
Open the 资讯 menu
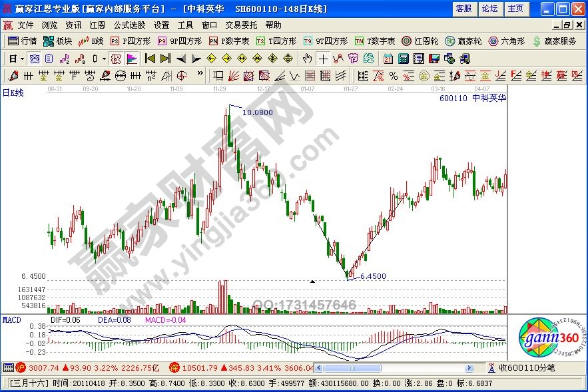[73, 25]
